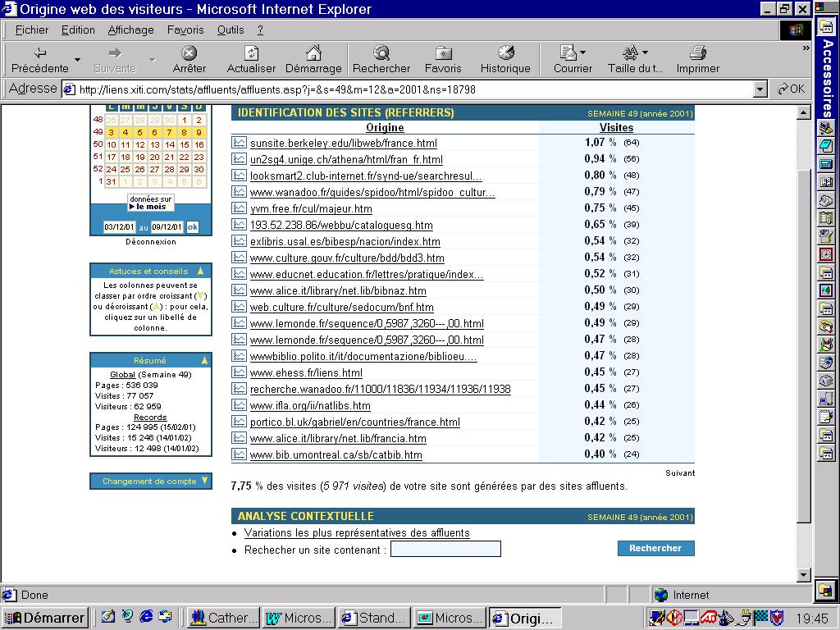Open www.culture.gouv.fr/culture/bdd/bdd3.htm link
This screenshot has height=630, width=840.
[x=347, y=258]
